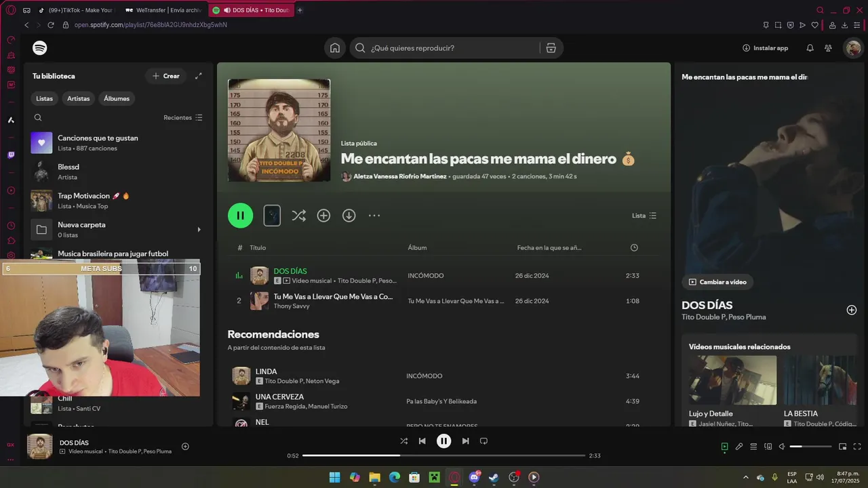Open the INCÓMODO album link on DOS DÍAS row

pos(426,276)
